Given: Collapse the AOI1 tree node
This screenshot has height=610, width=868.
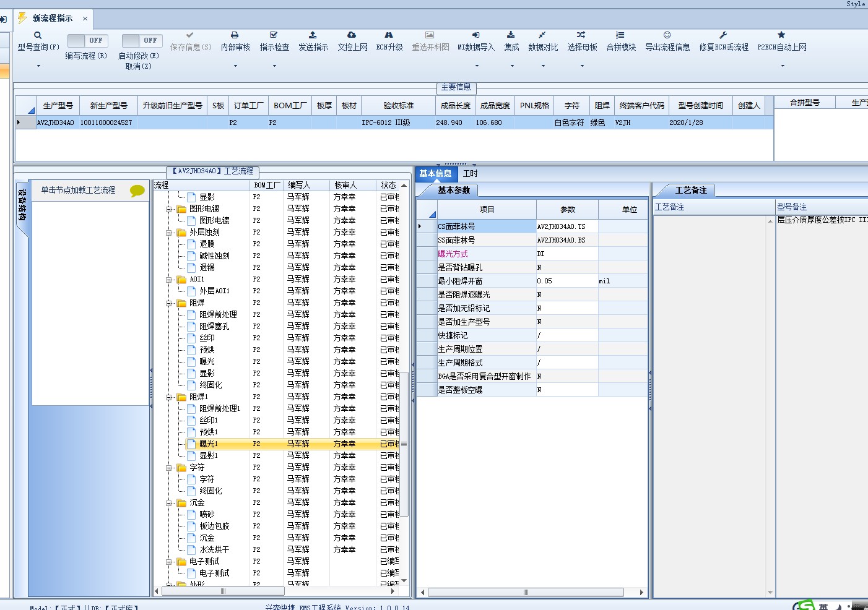Looking at the screenshot, I should [169, 280].
